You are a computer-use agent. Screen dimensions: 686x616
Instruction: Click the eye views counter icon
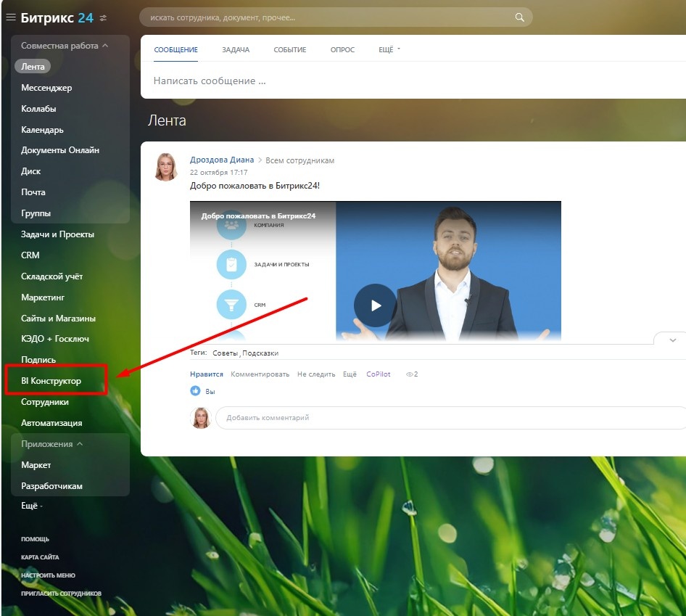[x=410, y=374]
